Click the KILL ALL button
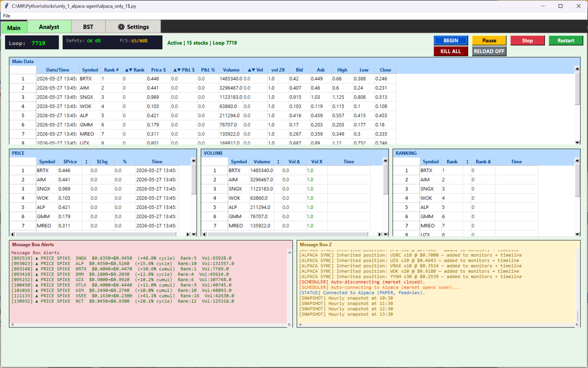The height and width of the screenshot is (368, 588). pos(451,51)
